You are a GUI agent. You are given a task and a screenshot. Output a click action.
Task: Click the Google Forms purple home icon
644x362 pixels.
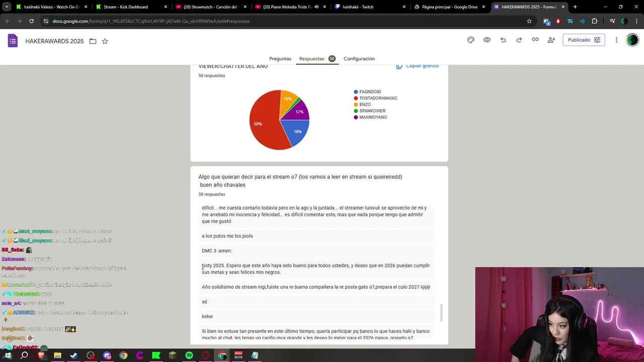tap(13, 41)
